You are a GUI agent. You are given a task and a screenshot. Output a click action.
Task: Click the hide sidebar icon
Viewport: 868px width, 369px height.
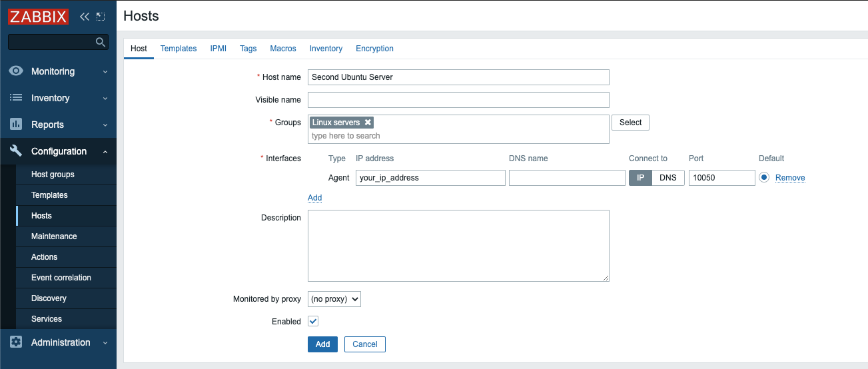tap(101, 17)
